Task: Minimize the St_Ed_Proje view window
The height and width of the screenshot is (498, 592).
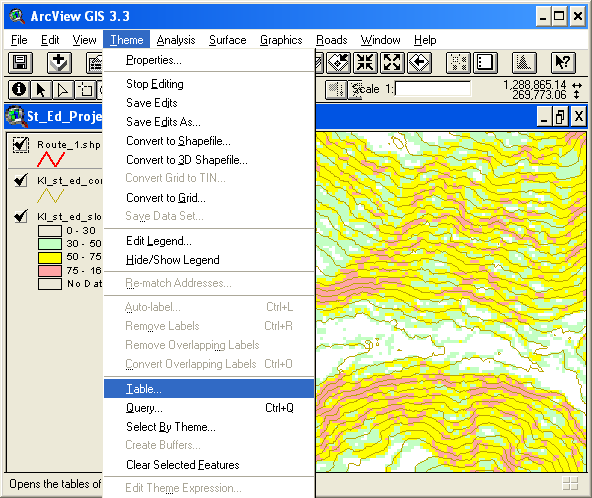Action: (544, 116)
